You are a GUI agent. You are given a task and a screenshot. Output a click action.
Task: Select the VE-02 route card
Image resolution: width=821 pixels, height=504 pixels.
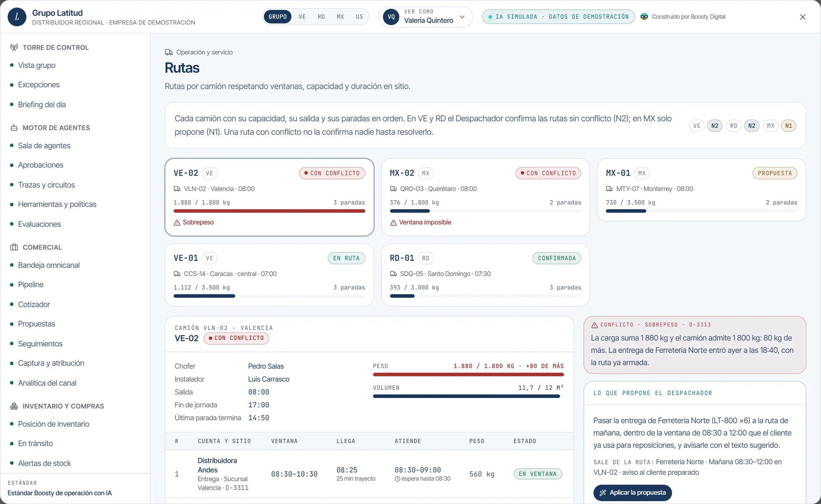coord(269,197)
